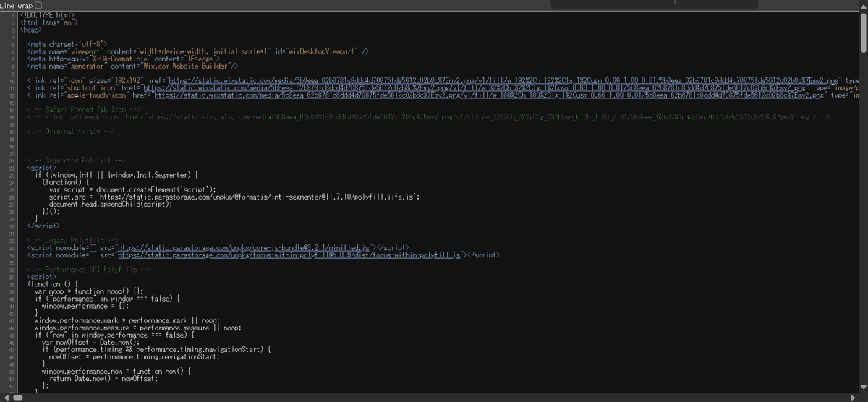Enable the Line wrap checkbox
Image resolution: width=868 pixels, height=402 pixels.
pos(38,5)
